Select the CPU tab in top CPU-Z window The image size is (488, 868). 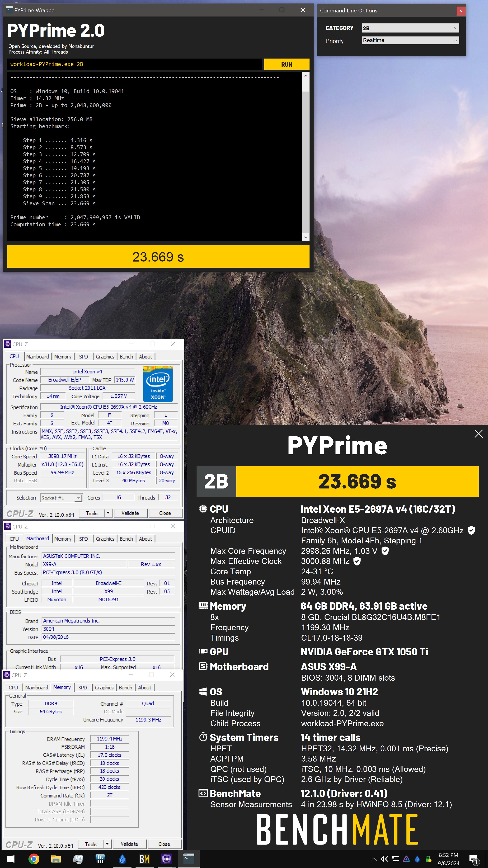14,356
